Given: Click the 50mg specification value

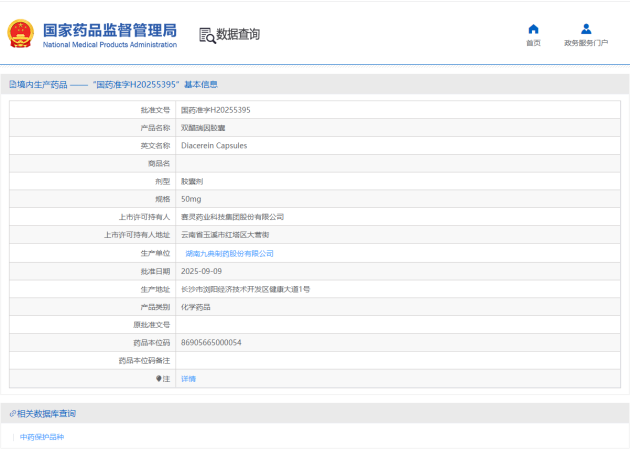Looking at the screenshot, I should 190,199.
